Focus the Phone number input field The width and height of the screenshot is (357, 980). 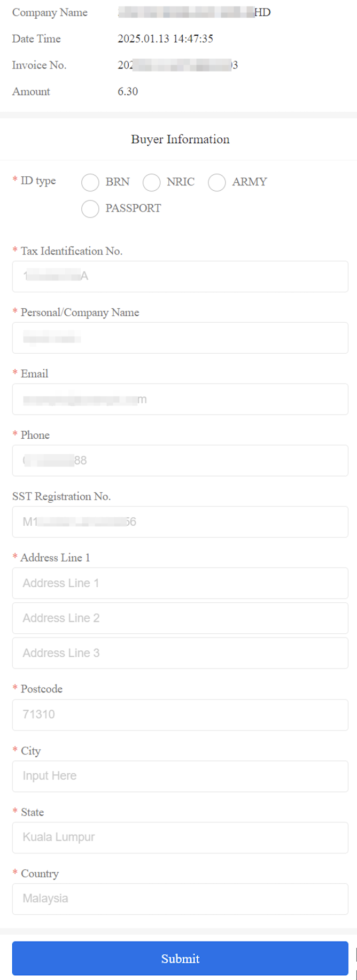pos(180,461)
